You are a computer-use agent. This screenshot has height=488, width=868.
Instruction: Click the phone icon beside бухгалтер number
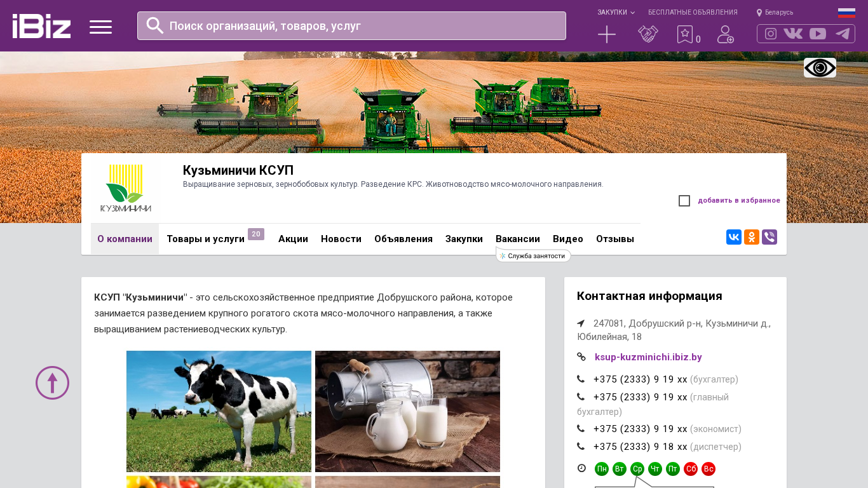581,379
